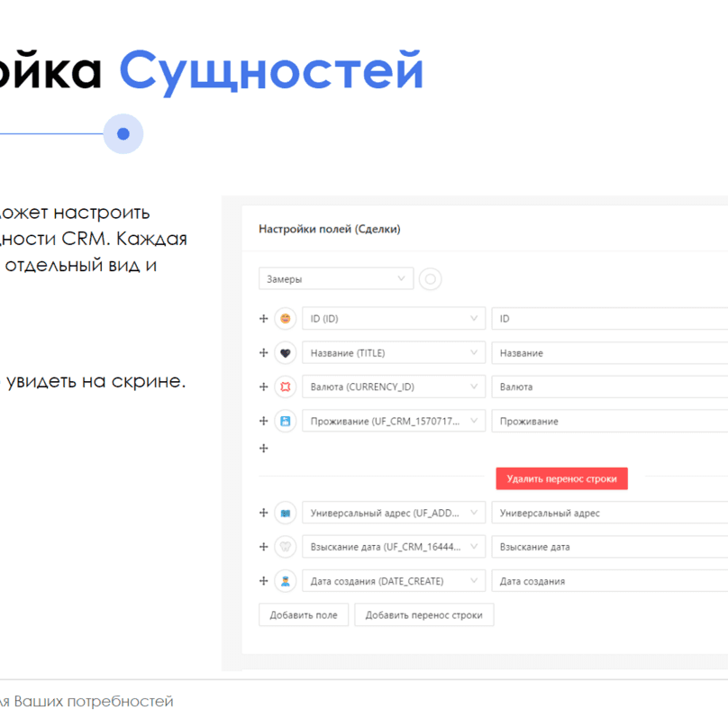Change the black heart icon of Название field
The image size is (728, 728).
coord(286,353)
